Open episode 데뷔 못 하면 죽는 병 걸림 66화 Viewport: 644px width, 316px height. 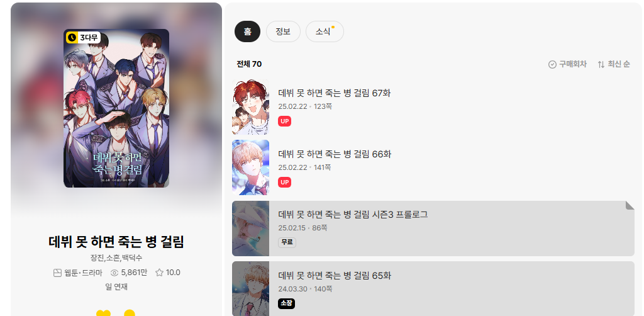pos(433,167)
